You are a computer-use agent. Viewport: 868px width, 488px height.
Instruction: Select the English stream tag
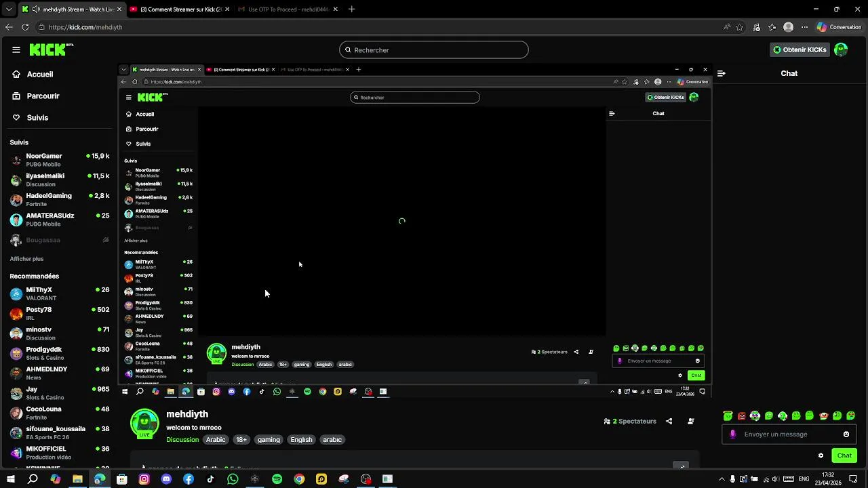(x=301, y=440)
